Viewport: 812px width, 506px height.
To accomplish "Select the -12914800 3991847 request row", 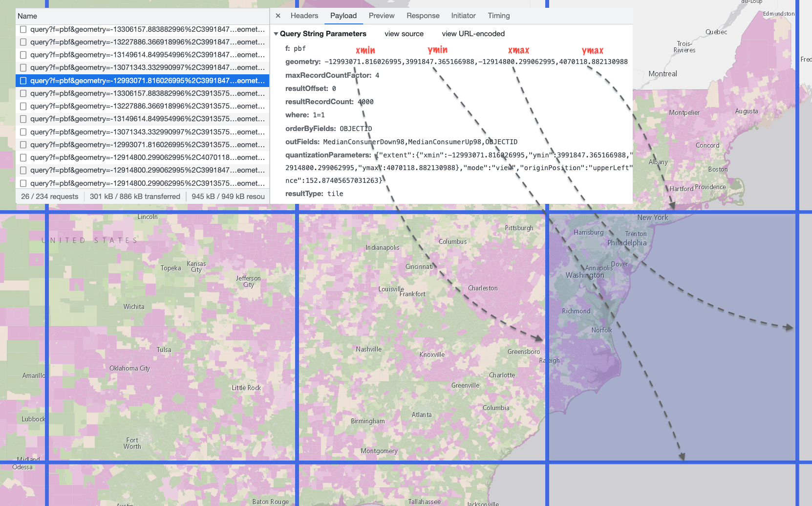I will [x=142, y=170].
